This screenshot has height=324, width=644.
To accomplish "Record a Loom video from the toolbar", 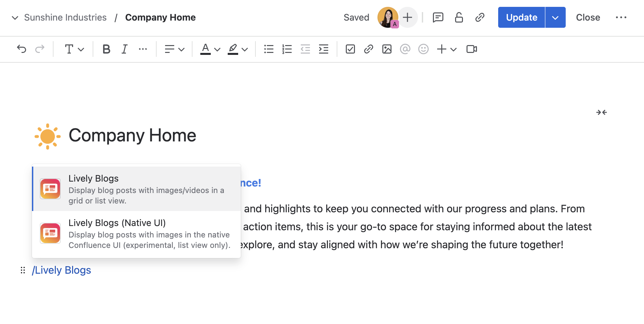I will (x=472, y=49).
